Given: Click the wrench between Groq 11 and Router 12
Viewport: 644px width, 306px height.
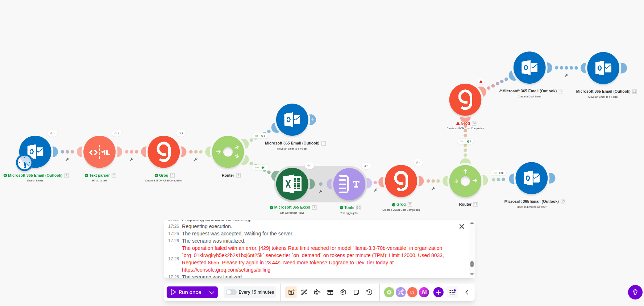Looking at the screenshot, I should point(433,189).
